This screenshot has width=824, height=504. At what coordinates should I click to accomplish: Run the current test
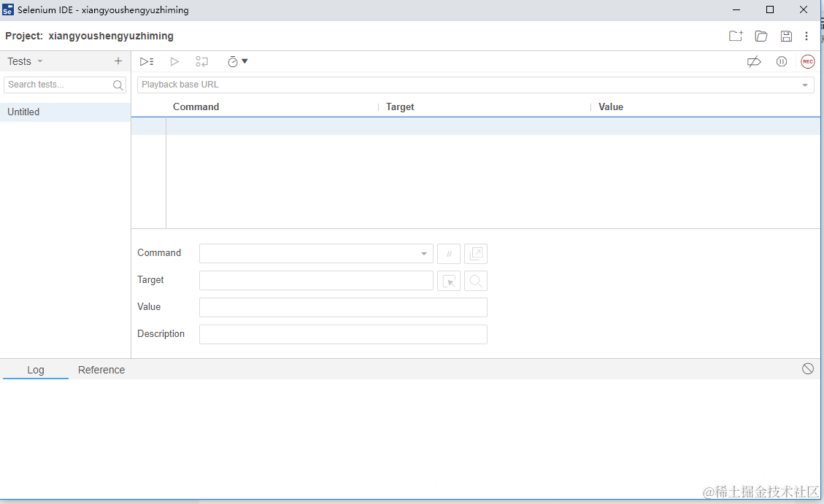(x=174, y=61)
